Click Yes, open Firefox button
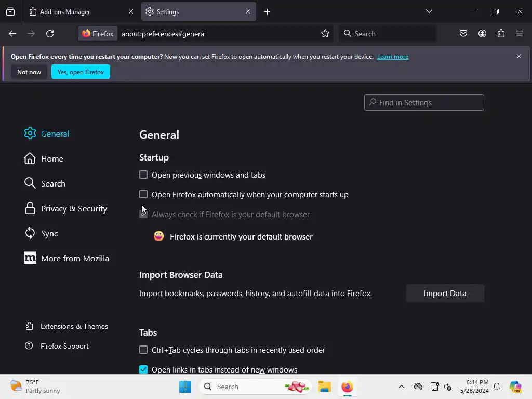Image resolution: width=532 pixels, height=399 pixels. [81, 72]
